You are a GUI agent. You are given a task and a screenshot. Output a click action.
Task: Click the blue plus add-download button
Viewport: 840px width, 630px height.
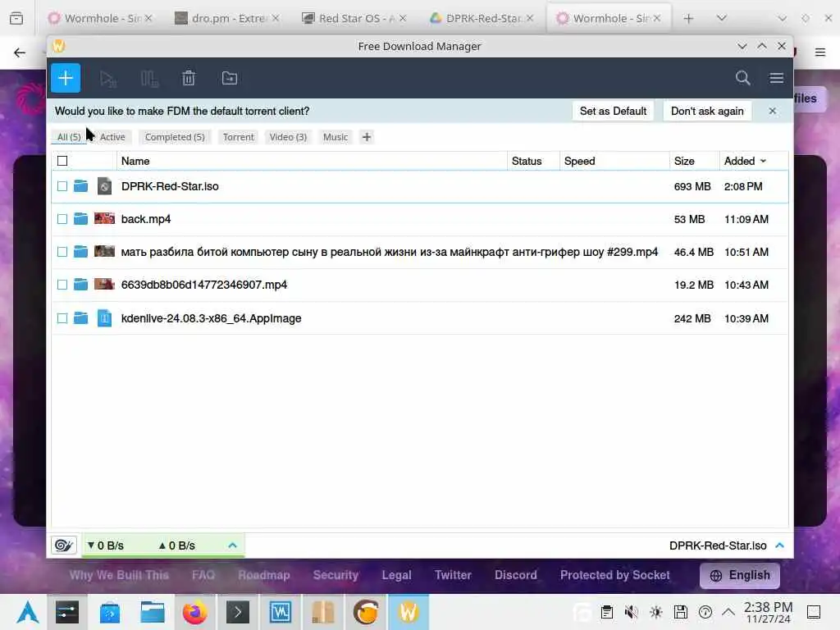[66, 78]
